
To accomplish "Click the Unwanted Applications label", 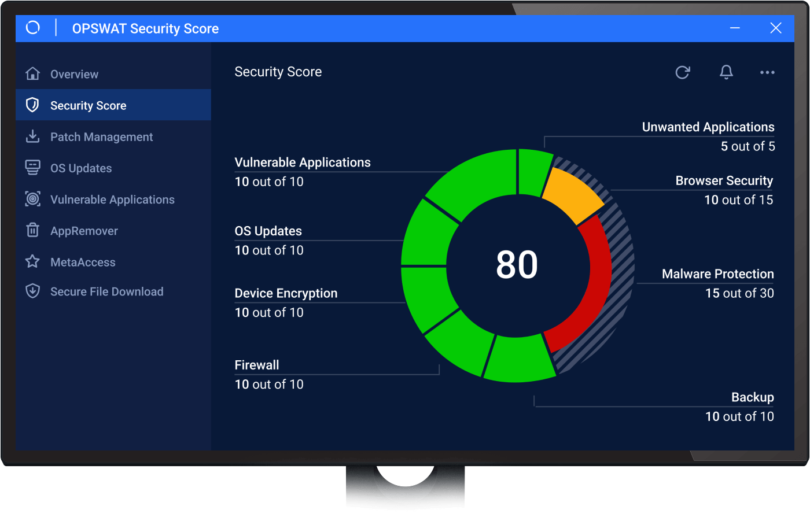I will tap(708, 127).
